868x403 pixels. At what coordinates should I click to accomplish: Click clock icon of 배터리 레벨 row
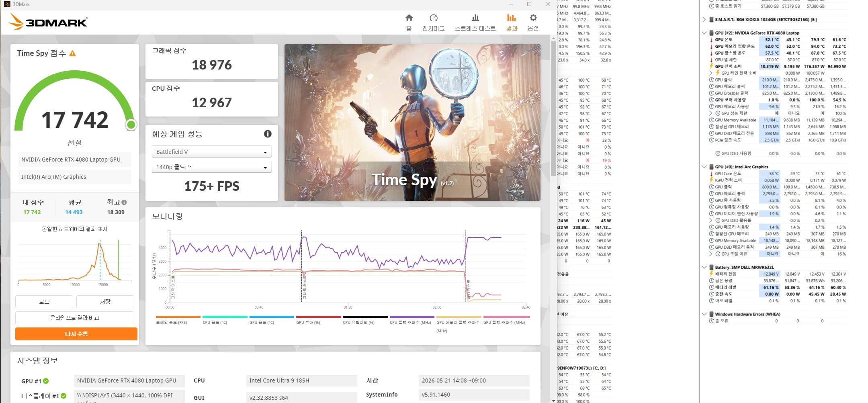click(x=711, y=287)
